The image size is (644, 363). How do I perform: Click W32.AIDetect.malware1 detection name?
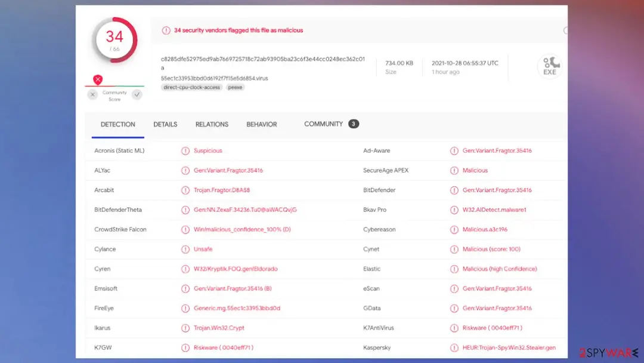click(x=494, y=210)
